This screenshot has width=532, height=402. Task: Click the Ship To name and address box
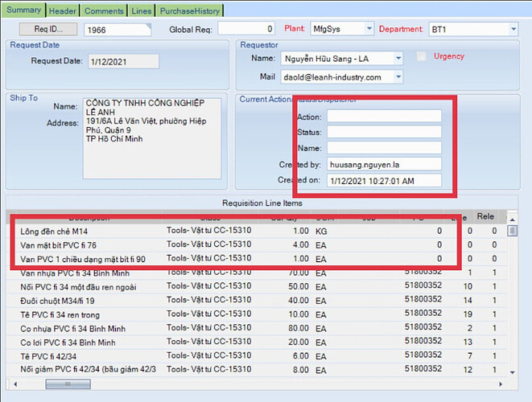pos(152,138)
